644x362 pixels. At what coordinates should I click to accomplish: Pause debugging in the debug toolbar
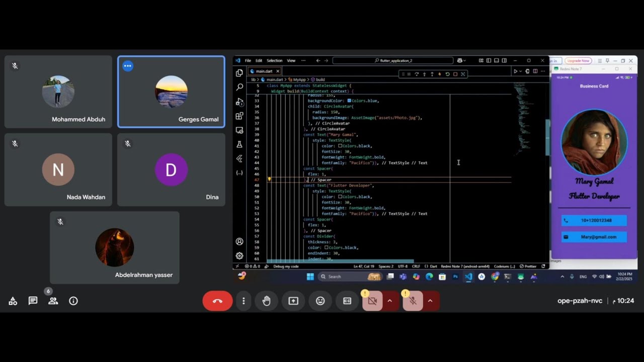tap(409, 74)
